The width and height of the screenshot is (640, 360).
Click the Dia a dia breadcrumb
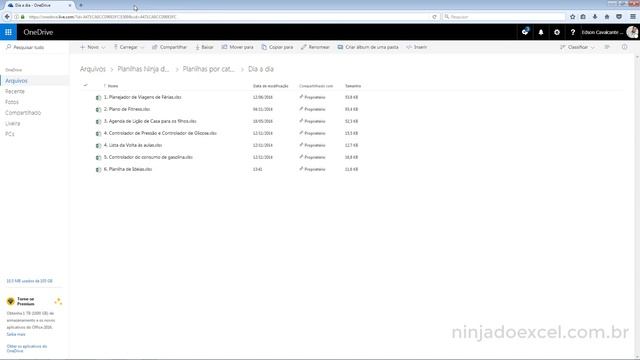(261, 69)
